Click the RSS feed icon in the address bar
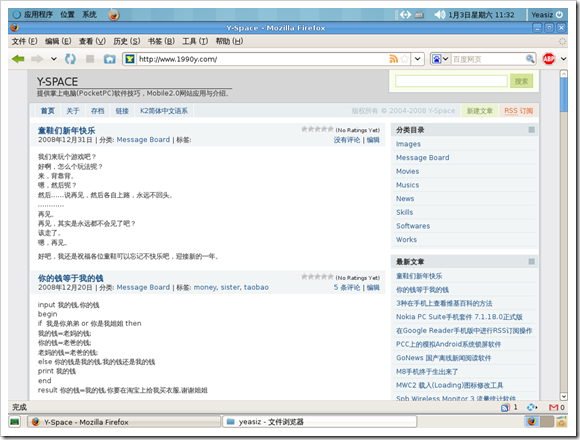The image size is (580, 440). (x=393, y=59)
